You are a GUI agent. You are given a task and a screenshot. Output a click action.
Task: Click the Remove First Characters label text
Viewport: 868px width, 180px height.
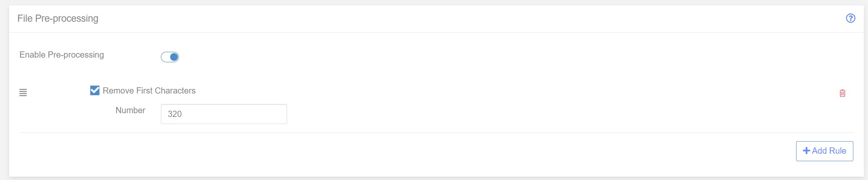click(x=149, y=91)
